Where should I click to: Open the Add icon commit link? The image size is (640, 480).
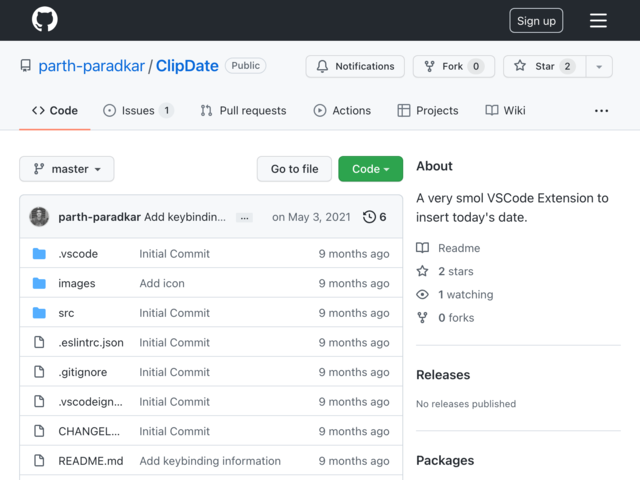click(162, 283)
